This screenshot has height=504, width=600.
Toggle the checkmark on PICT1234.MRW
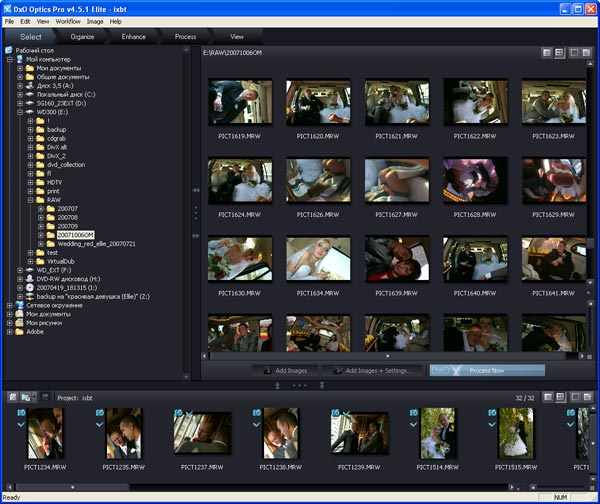tap(21, 424)
